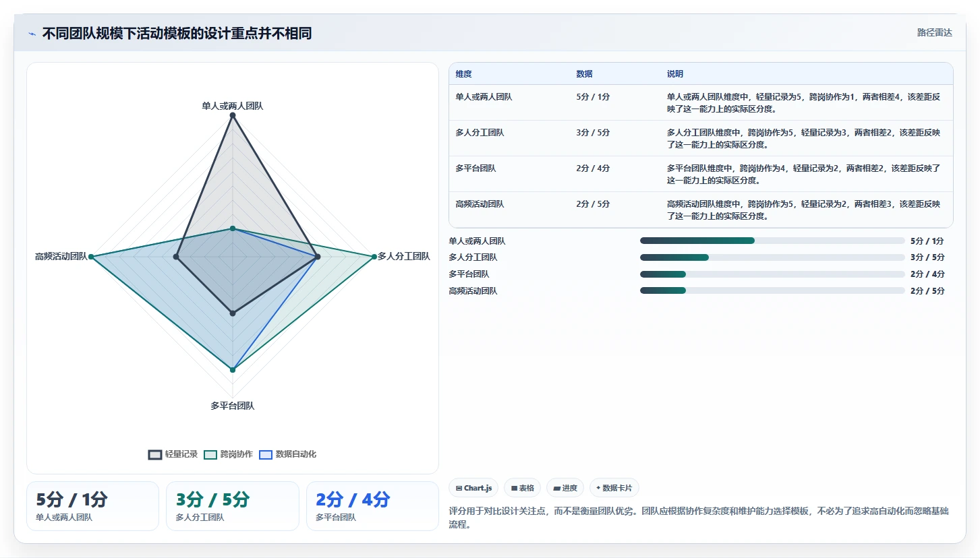Image resolution: width=980 pixels, height=558 pixels.
Task: Click the 跨岗协作 data point at the rightmost vertex
Action: coord(374,257)
